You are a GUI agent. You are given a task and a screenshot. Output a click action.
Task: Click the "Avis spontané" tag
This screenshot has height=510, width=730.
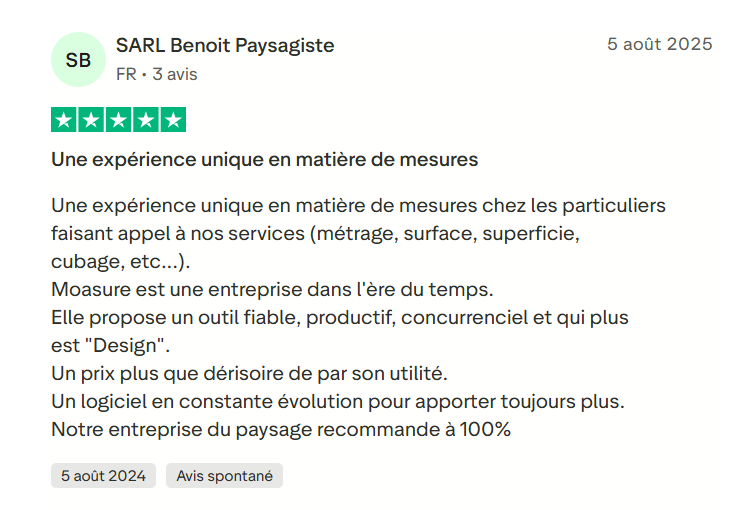224,476
